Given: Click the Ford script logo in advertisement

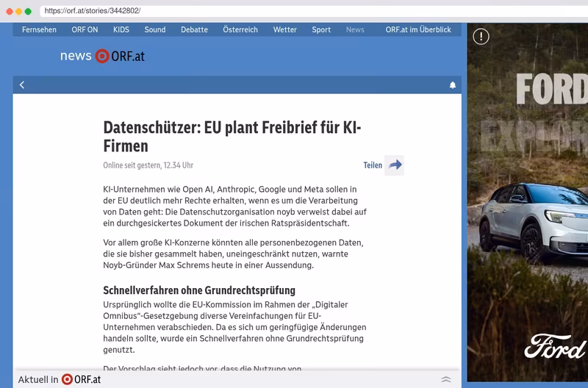Looking at the screenshot, I should click(555, 346).
